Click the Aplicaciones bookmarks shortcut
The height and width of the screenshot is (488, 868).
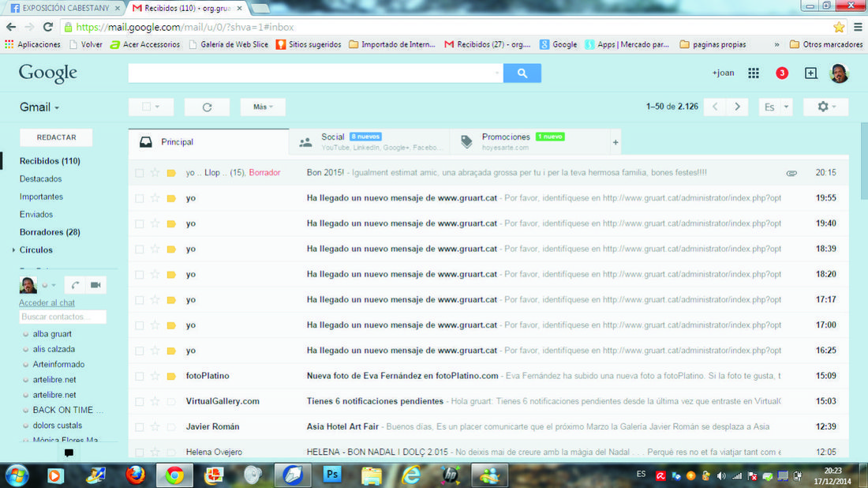pos(32,44)
